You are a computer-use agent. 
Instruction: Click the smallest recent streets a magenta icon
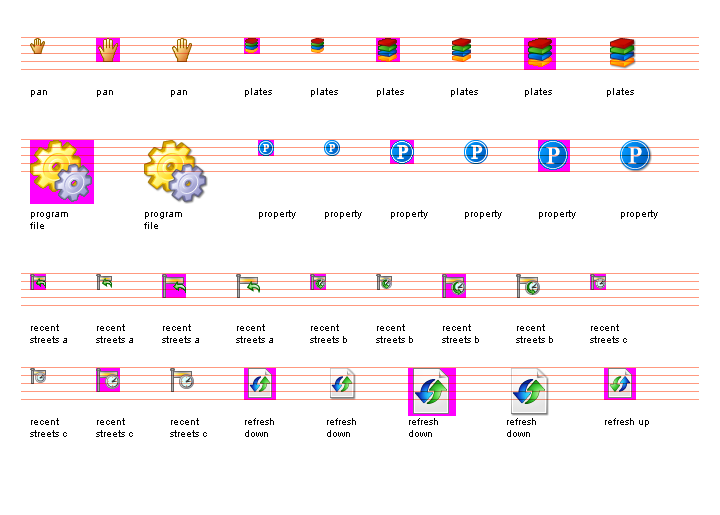tap(38, 282)
